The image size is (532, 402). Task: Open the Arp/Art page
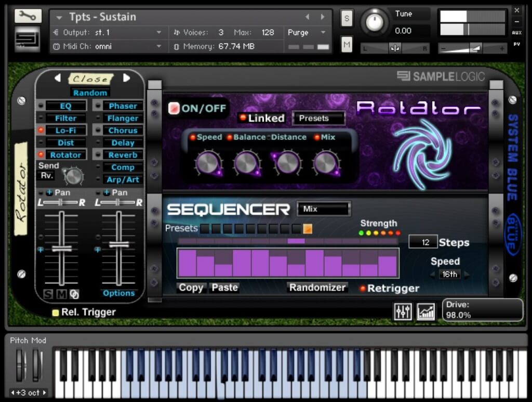pyautogui.click(x=123, y=179)
